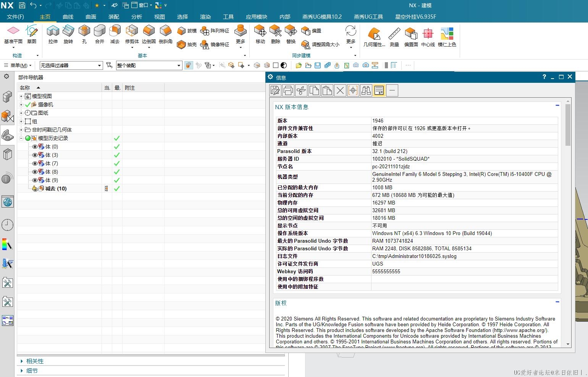This screenshot has width=588, height=377.
Task: Select the 合并 (Unite) tool
Action: click(x=100, y=34)
